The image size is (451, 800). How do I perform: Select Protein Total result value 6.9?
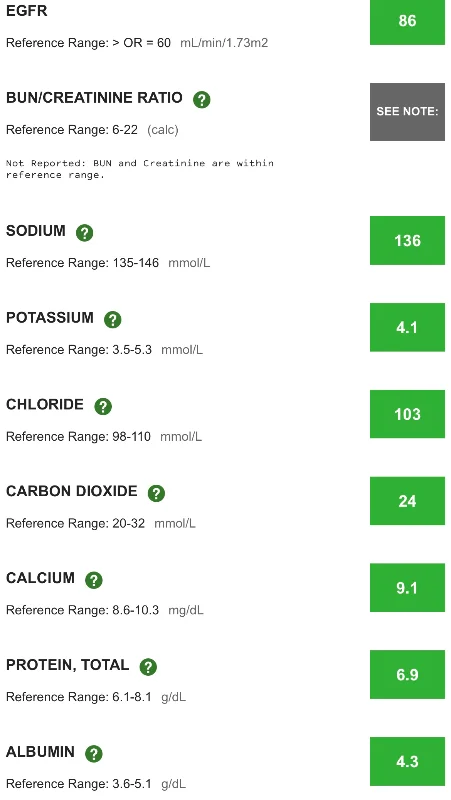pyautogui.click(x=407, y=674)
